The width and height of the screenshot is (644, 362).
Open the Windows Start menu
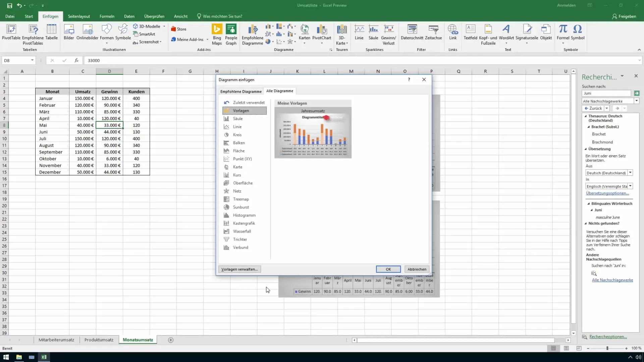(6, 357)
